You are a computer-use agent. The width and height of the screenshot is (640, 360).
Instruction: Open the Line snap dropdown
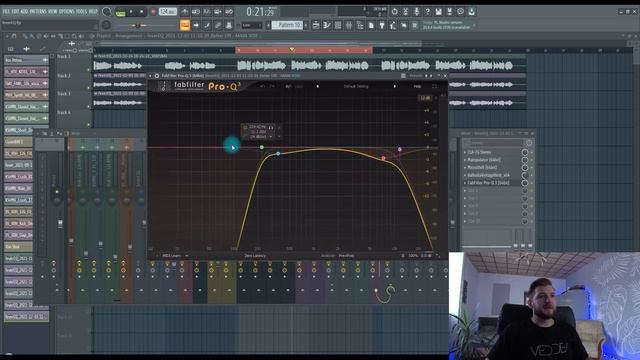251,25
